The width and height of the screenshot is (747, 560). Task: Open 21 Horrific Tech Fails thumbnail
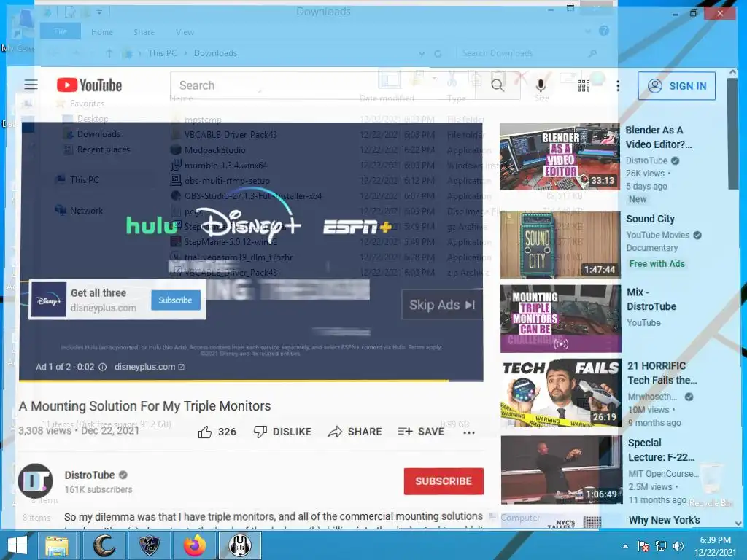pyautogui.click(x=561, y=392)
